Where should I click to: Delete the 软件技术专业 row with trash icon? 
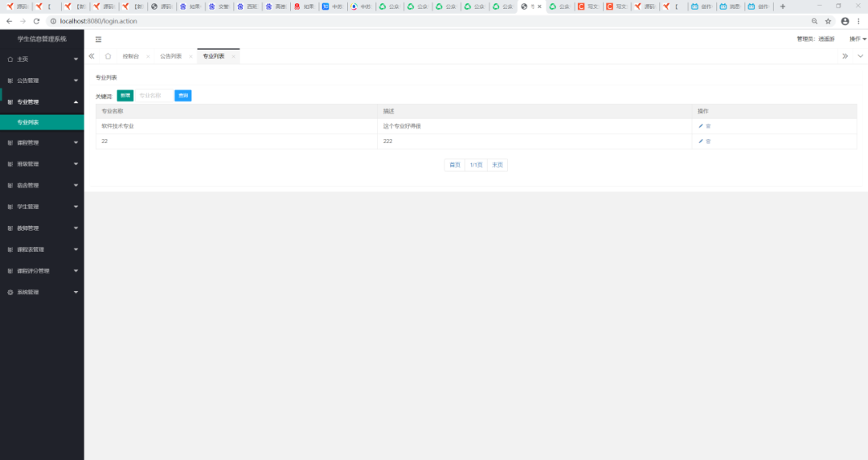coord(708,126)
